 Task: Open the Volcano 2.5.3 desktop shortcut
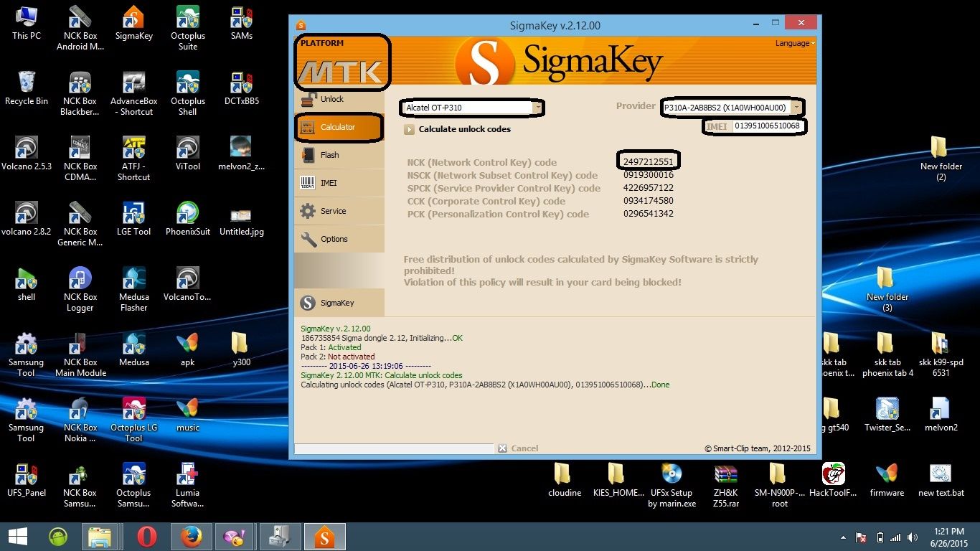pos(27,153)
